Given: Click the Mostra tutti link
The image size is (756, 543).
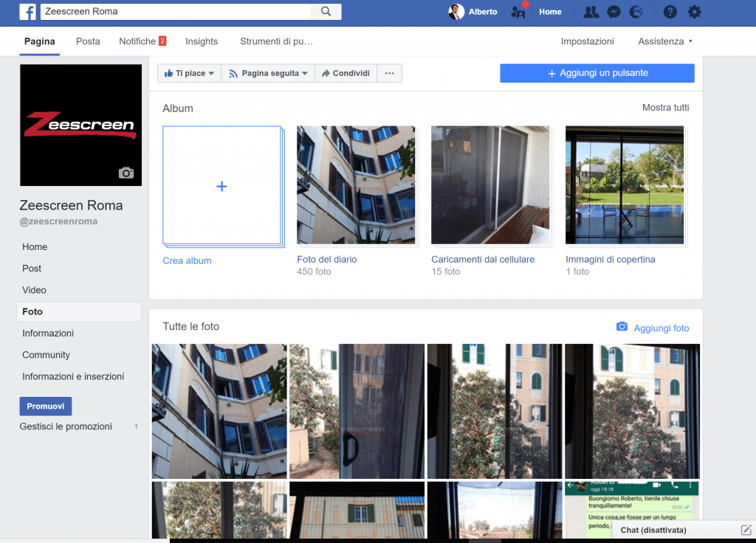Looking at the screenshot, I should (665, 108).
